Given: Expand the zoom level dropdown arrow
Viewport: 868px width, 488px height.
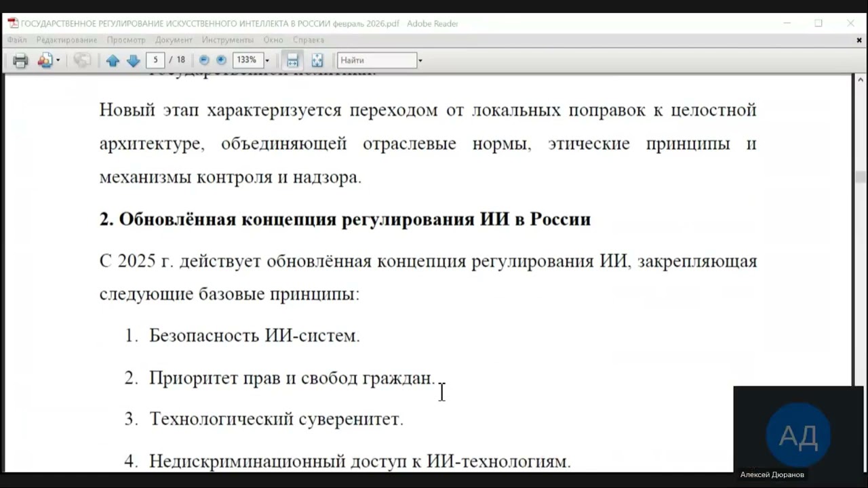Looking at the screenshot, I should click(x=267, y=60).
